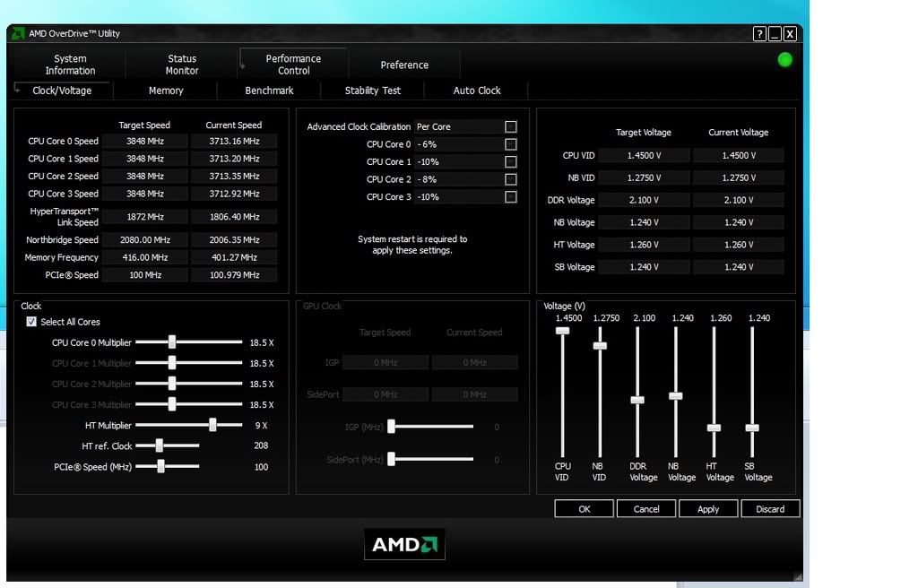Click DDR Voltage target 2.100 V field
The height and width of the screenshot is (588, 918).
pyautogui.click(x=644, y=200)
